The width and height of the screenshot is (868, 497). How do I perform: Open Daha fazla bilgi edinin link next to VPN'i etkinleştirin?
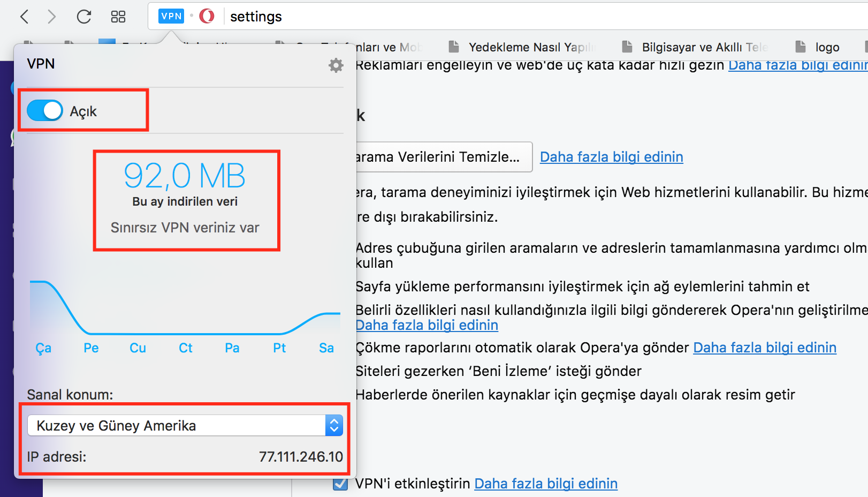[x=546, y=484]
